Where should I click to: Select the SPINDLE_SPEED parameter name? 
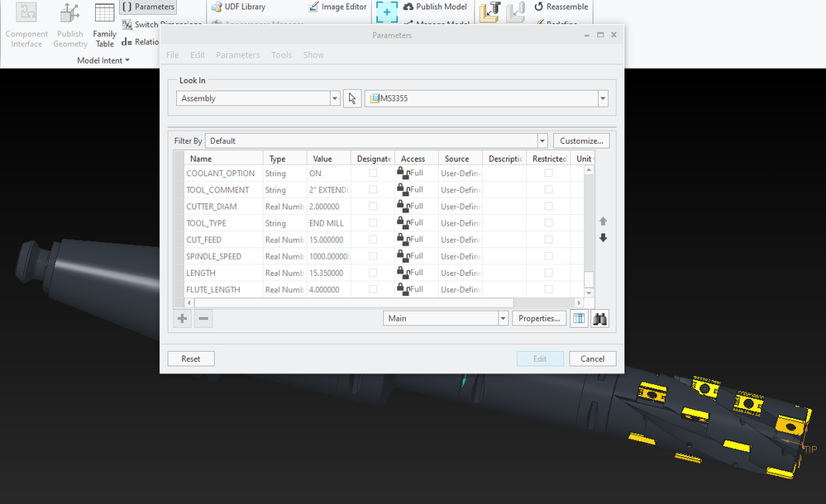click(x=213, y=256)
